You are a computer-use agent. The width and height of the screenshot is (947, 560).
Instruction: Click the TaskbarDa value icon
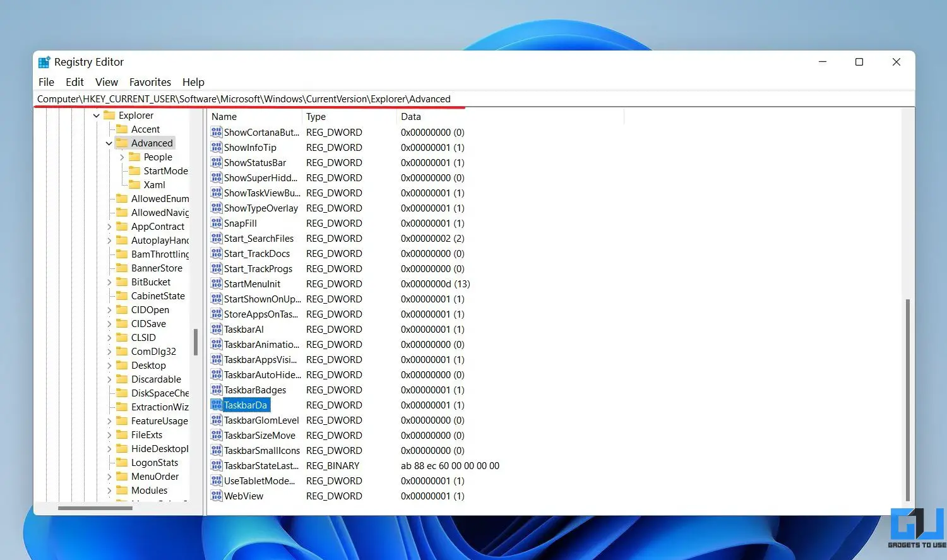[217, 405]
